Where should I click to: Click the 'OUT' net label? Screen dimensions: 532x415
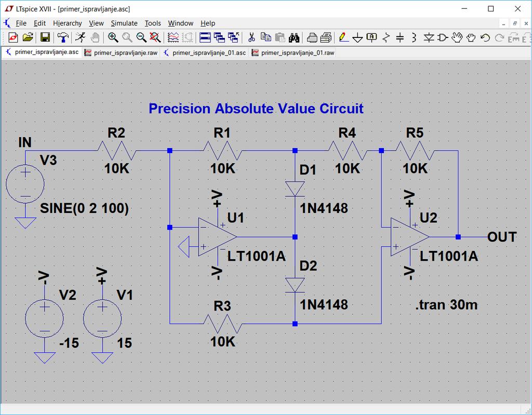(x=502, y=237)
